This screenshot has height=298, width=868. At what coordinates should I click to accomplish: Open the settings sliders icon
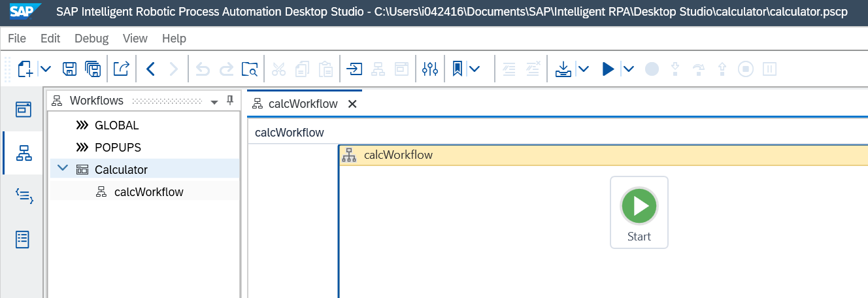[x=430, y=69]
